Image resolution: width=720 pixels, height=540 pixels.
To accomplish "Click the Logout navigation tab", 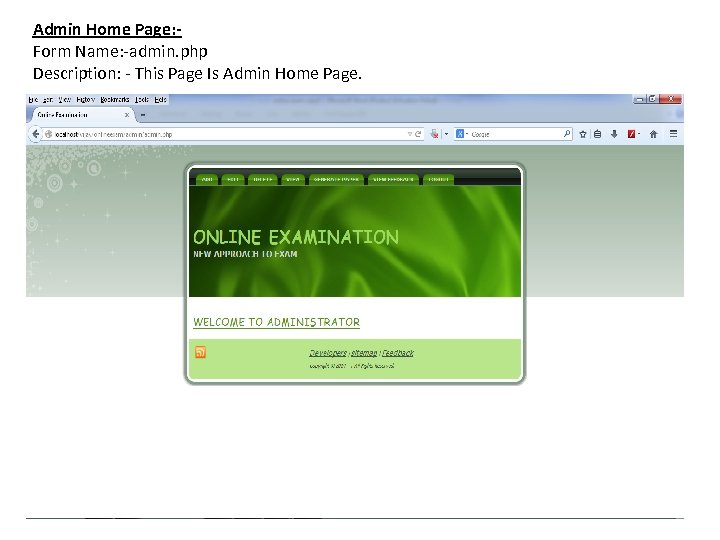I will (x=439, y=180).
